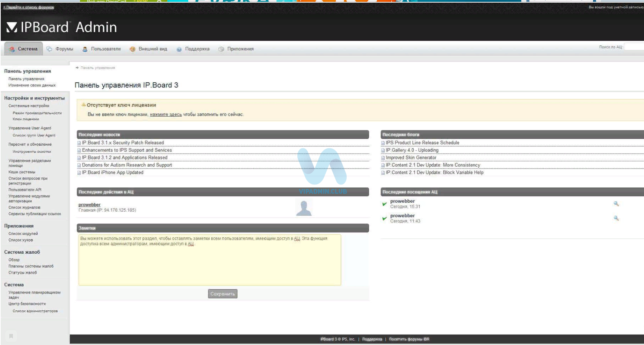The image size is (644, 345).
Task: Click green checkmark beside the 11:43 login
Action: tap(385, 218)
